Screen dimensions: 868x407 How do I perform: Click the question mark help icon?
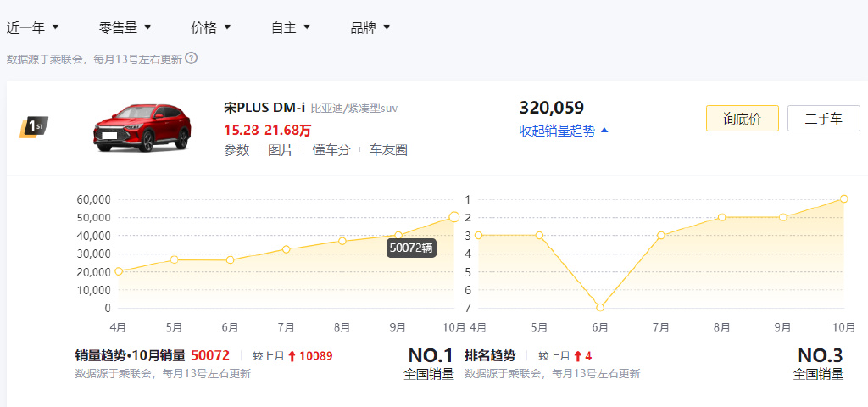coord(191,59)
